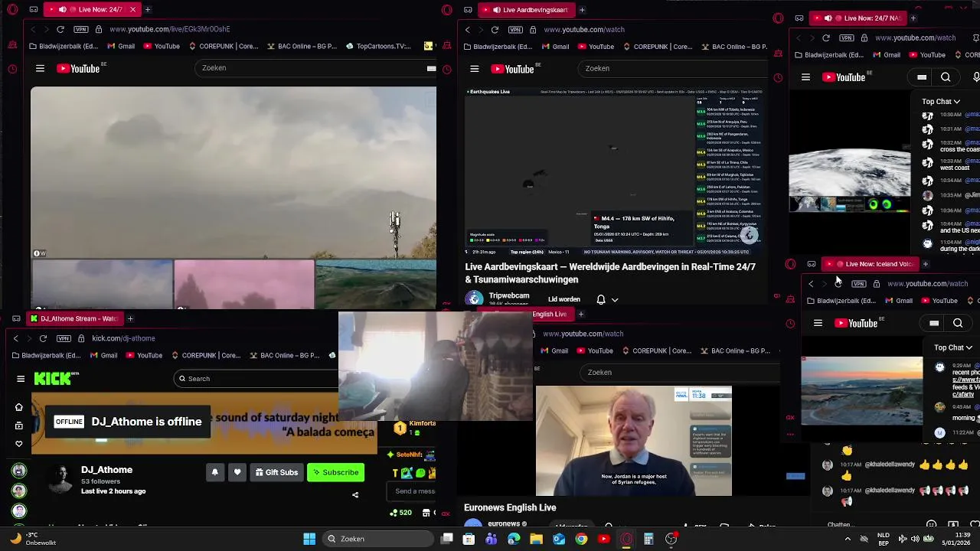The image size is (980, 551).
Task: Toggle DJ_Athome notification bell on Kick
Action: coord(215,472)
